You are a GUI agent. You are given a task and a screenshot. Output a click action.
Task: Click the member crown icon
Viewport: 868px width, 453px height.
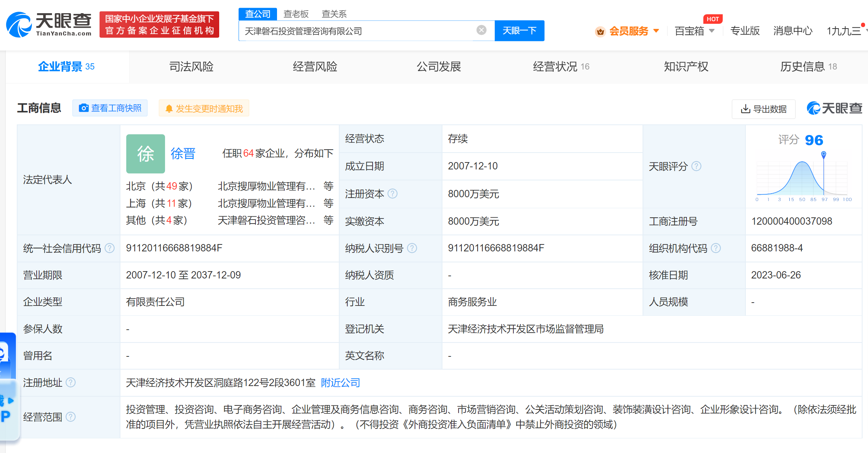click(x=600, y=31)
